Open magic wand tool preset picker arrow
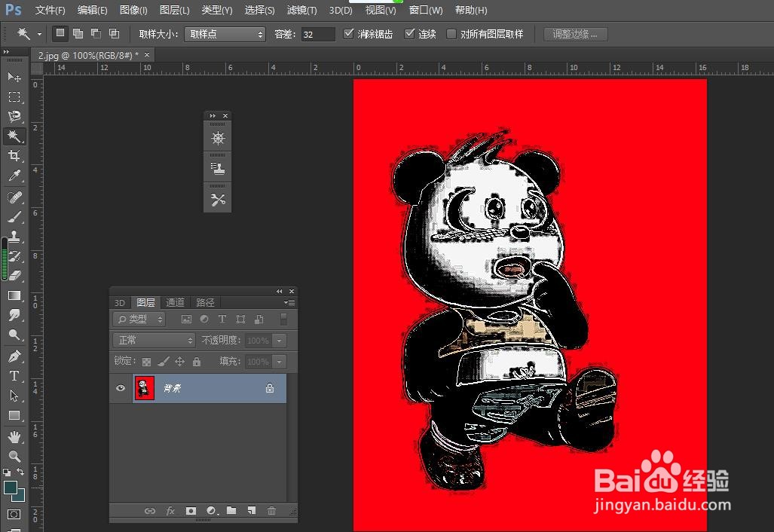The image size is (774, 532). (x=39, y=34)
